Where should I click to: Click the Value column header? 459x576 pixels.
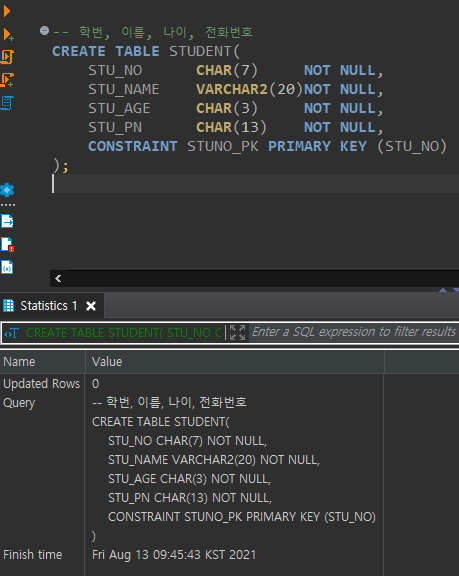(235, 362)
